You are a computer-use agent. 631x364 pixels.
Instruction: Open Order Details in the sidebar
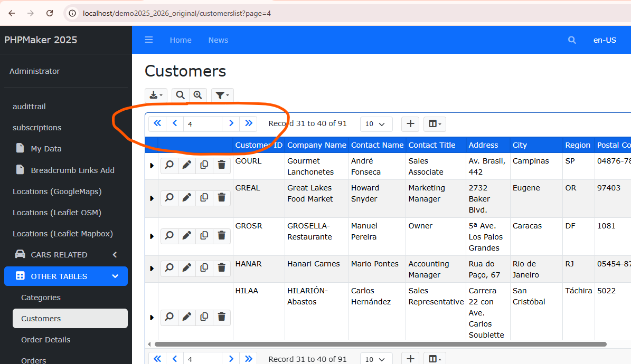(46, 340)
